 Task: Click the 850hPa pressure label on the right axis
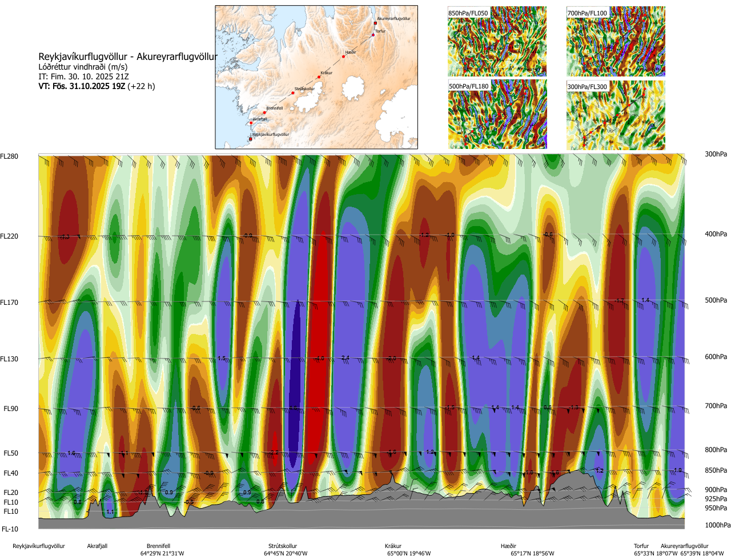[x=716, y=470]
